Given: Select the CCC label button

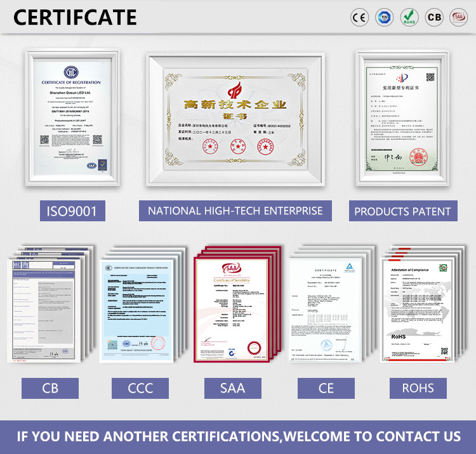Looking at the screenshot, I should tap(140, 388).
